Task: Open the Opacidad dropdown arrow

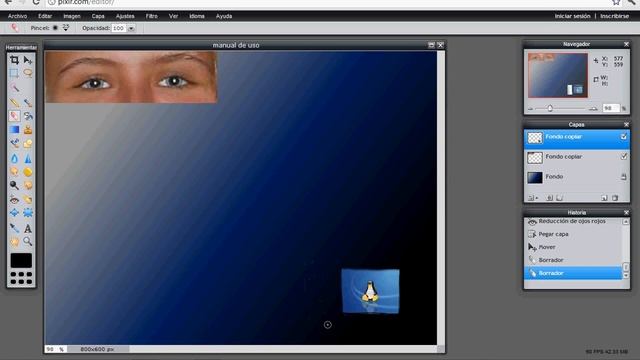Action: (x=131, y=29)
